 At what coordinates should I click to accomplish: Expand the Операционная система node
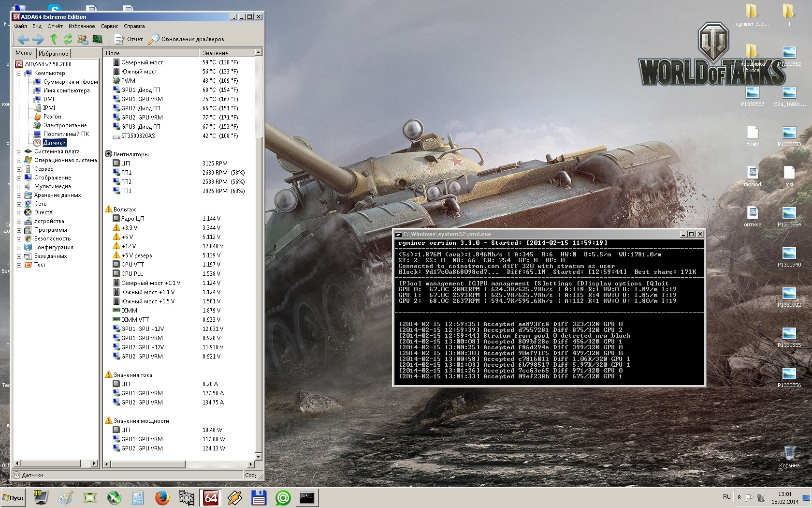pyautogui.click(x=19, y=161)
